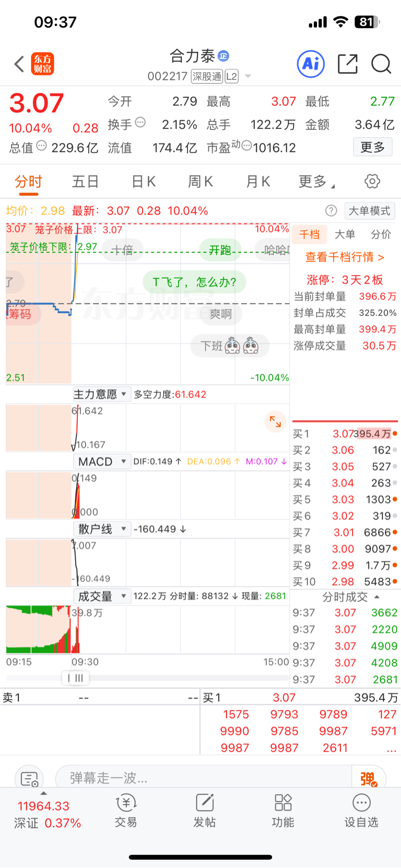The width and height of the screenshot is (401, 868).
Task: Open the Ai assistant icon
Action: click(x=311, y=64)
